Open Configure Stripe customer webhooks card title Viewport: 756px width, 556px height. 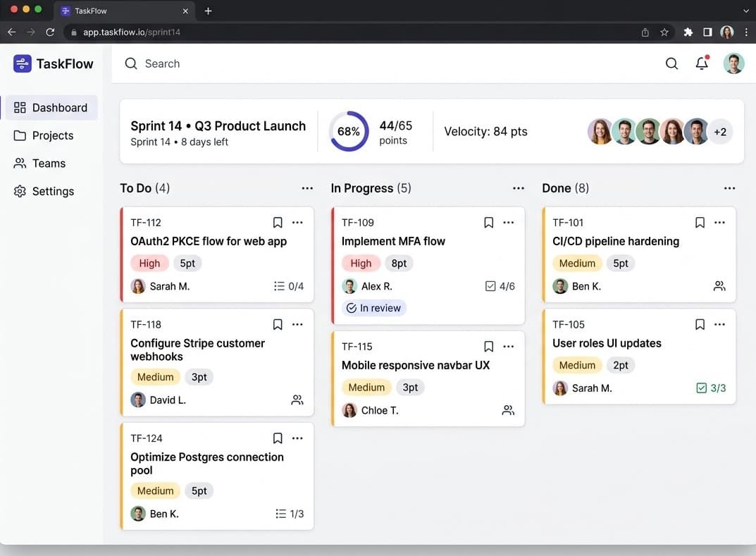coord(198,350)
